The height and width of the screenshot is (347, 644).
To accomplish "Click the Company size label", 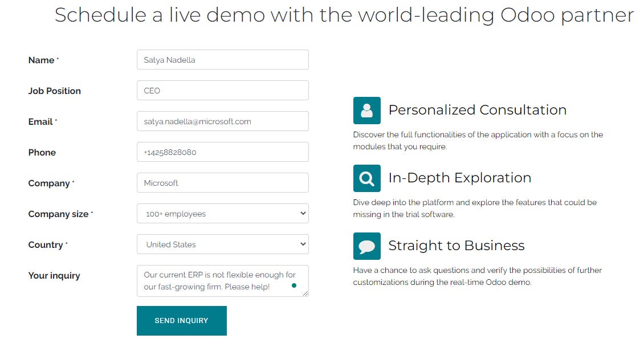I will [x=60, y=214].
